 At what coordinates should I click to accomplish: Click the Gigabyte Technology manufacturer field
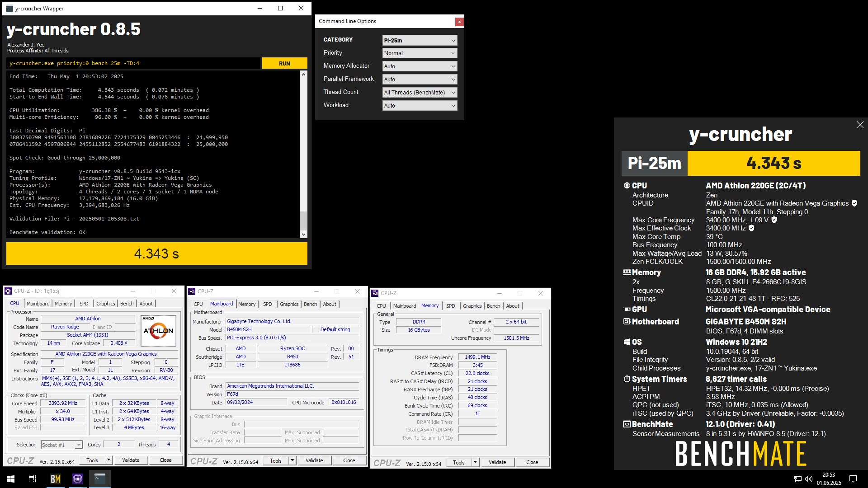point(292,321)
